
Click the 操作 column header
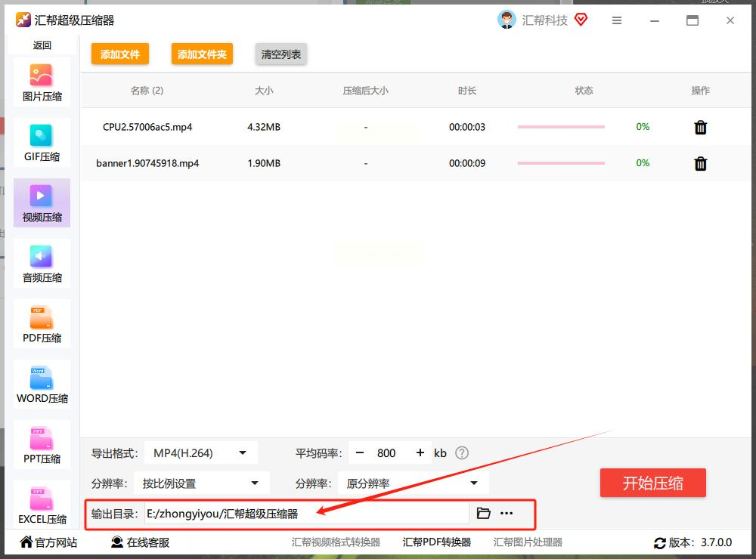point(701,91)
